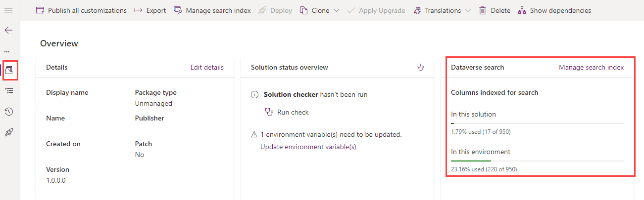644x200 pixels.
Task: Expand the Clone dropdown chevron
Action: (x=336, y=10)
